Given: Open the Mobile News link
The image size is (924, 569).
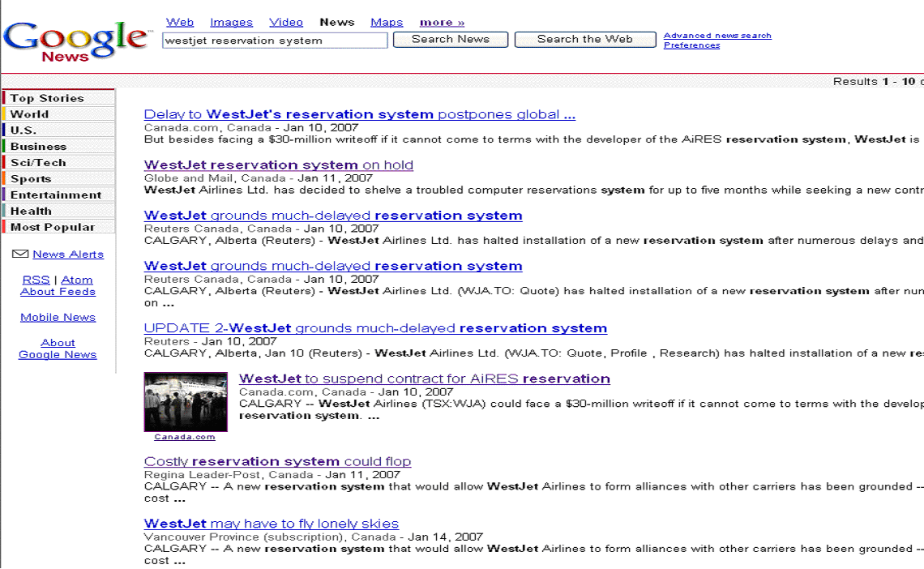Looking at the screenshot, I should (x=58, y=317).
